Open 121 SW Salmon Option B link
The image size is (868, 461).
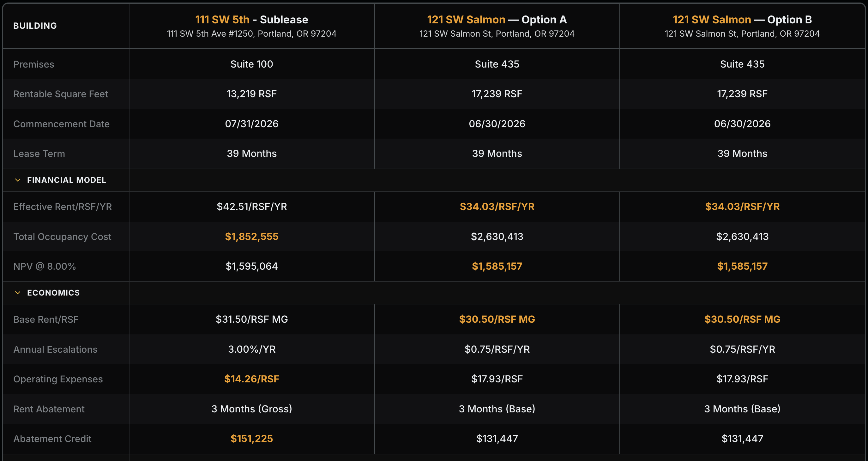coord(712,20)
